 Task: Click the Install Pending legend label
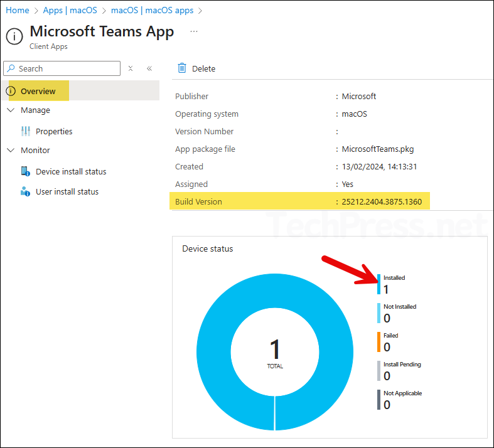pyautogui.click(x=402, y=365)
